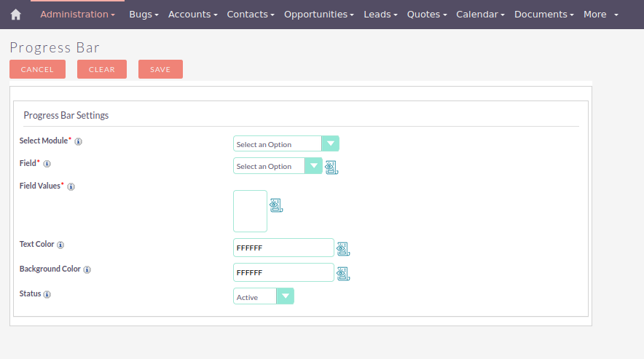Click info icon next to Status

[47, 294]
